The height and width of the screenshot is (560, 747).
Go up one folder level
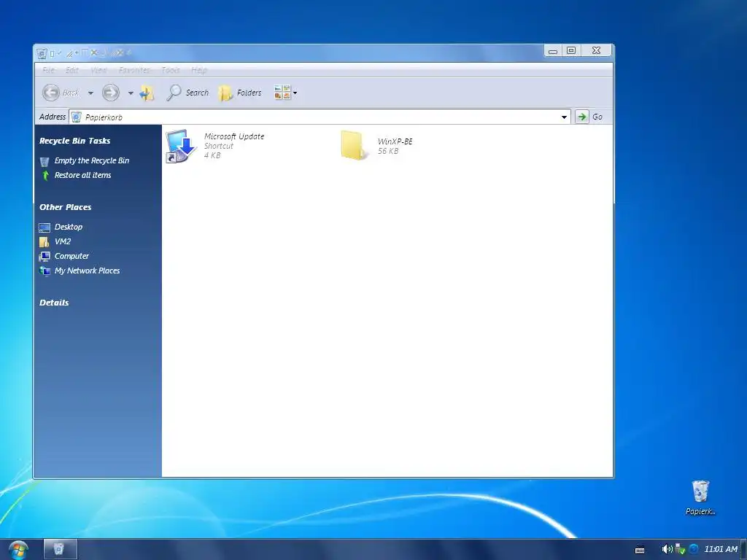[147, 93]
